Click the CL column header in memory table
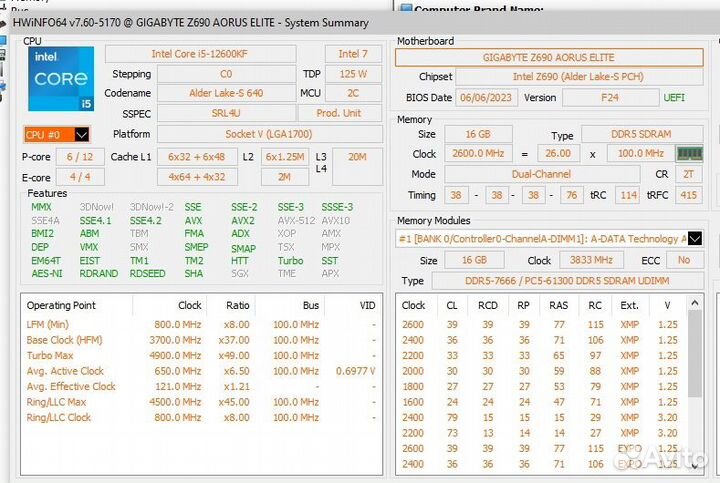 452,305
